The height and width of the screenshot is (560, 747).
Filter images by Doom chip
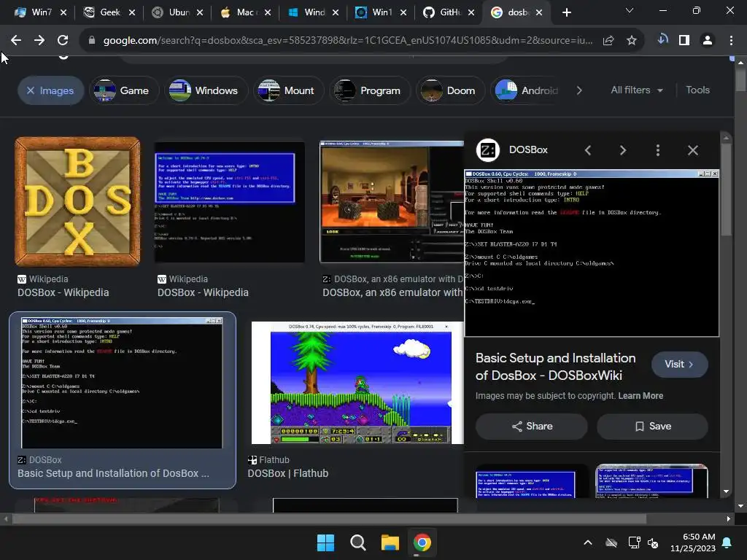[x=450, y=90]
